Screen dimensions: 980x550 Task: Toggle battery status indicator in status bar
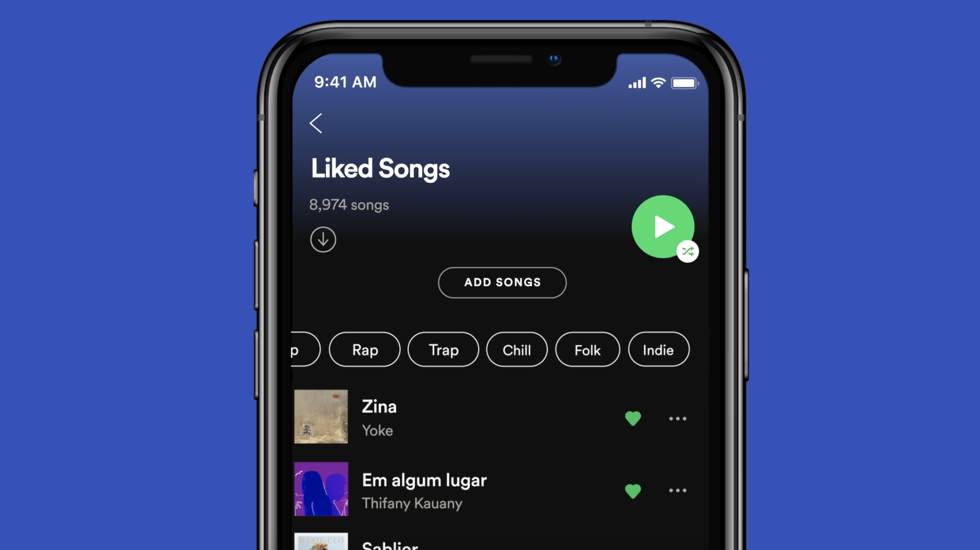tap(685, 81)
